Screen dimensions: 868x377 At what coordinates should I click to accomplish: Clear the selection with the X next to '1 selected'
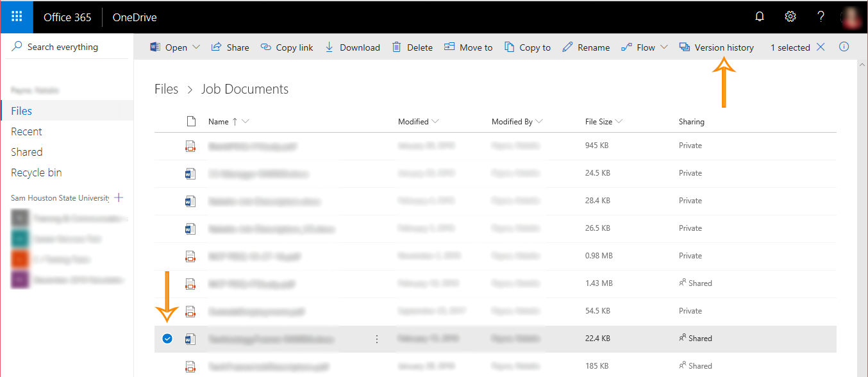click(821, 47)
